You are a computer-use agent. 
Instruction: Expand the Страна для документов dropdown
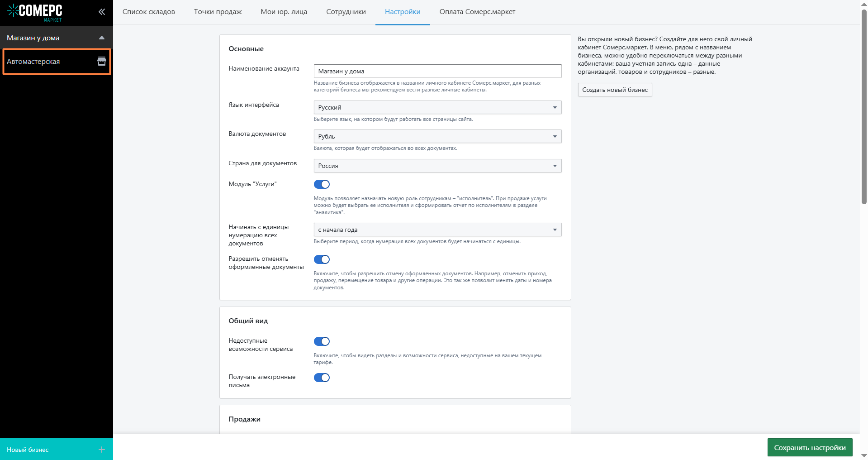pyautogui.click(x=437, y=166)
